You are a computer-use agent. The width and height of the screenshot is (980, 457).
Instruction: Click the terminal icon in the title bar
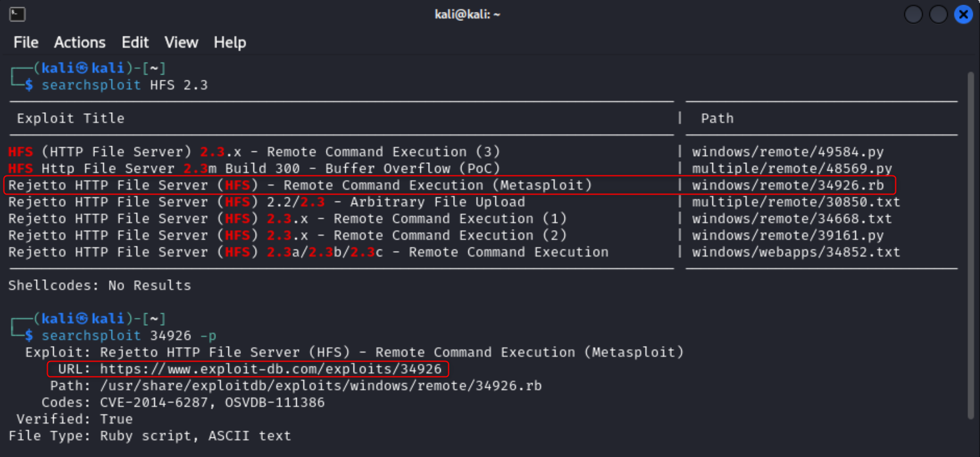tap(17, 14)
